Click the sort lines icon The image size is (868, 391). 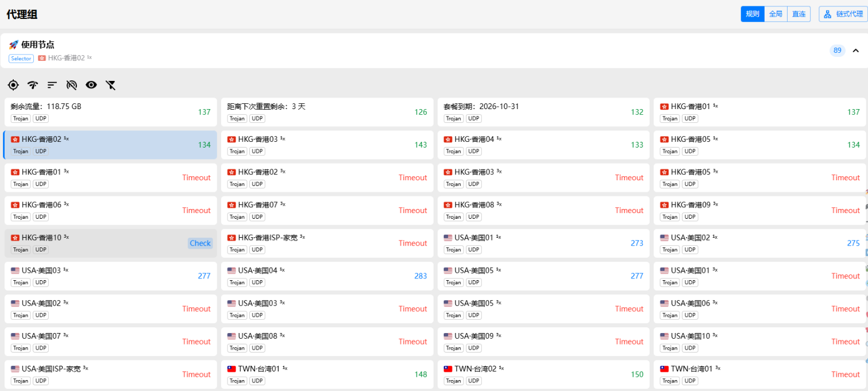click(52, 85)
